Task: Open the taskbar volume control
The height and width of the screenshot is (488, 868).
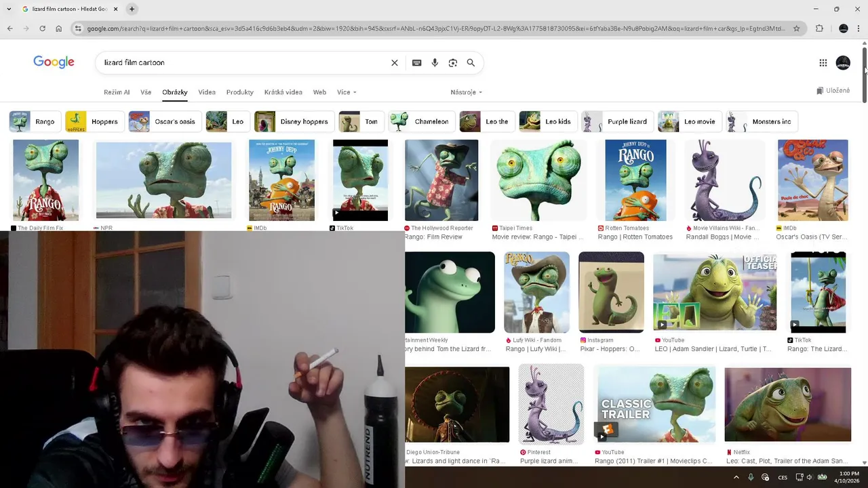Action: [809, 477]
